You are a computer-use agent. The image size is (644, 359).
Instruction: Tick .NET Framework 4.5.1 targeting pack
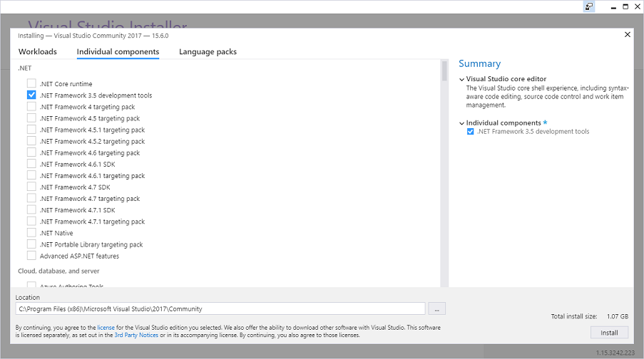(31, 129)
